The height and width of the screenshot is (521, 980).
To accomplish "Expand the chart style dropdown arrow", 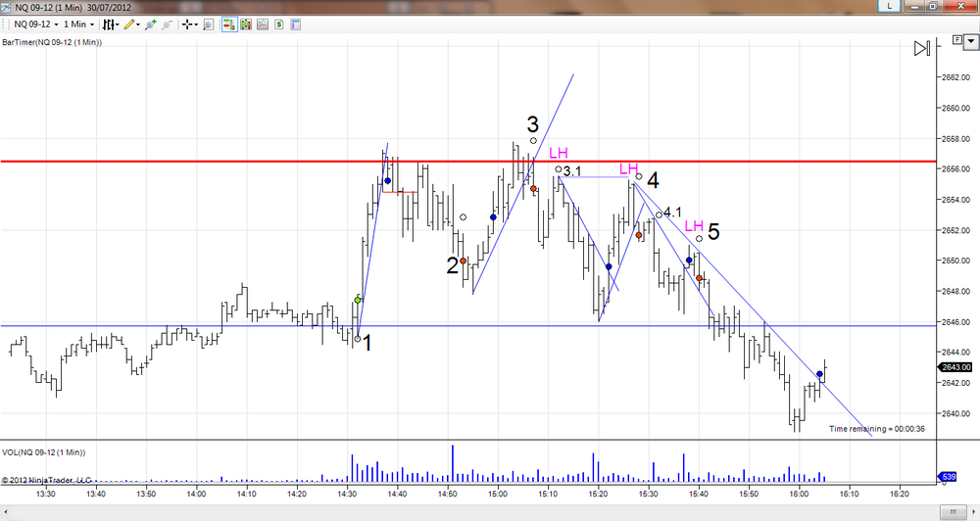I will [x=118, y=25].
